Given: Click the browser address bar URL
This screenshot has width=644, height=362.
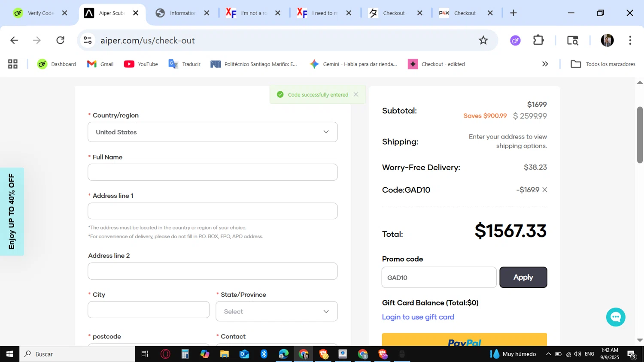Looking at the screenshot, I should click(148, 40).
